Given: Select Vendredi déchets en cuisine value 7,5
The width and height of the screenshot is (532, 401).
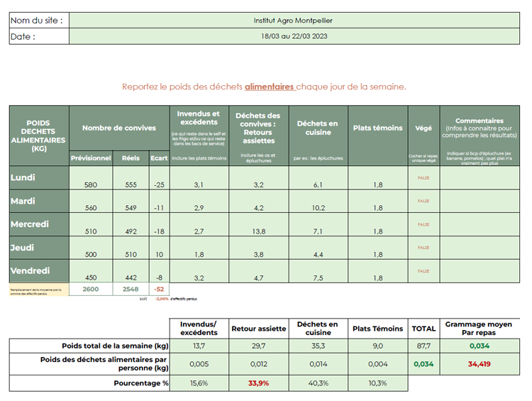Looking at the screenshot, I should click(x=318, y=271).
